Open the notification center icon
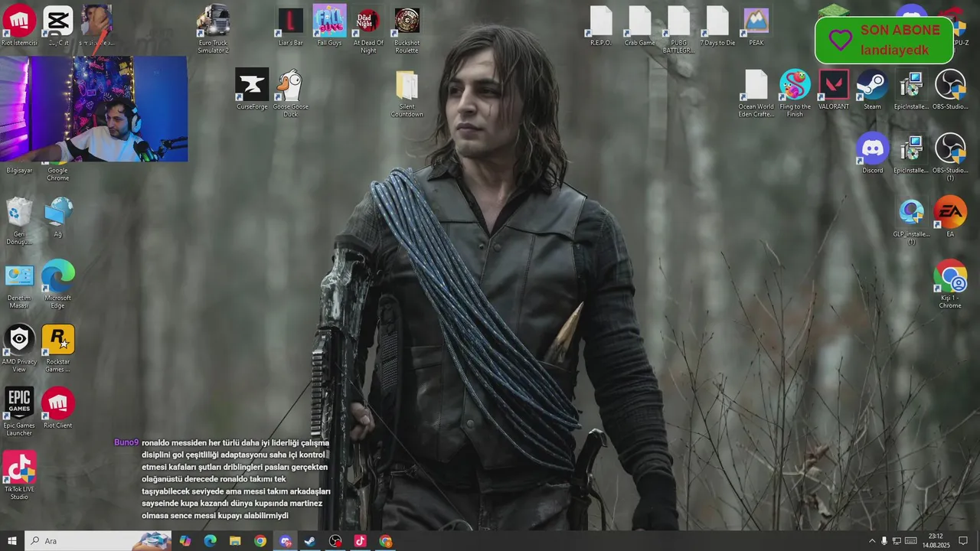Viewport: 980px width, 551px height. click(x=963, y=541)
